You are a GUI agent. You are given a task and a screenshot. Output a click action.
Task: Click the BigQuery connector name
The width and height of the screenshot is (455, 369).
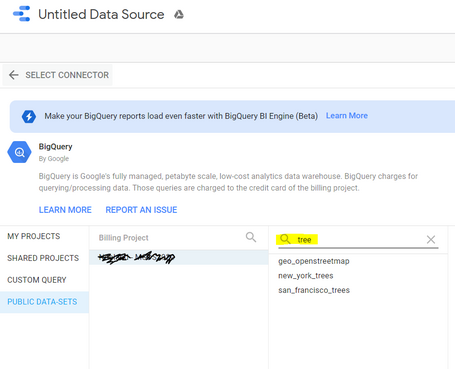point(55,147)
